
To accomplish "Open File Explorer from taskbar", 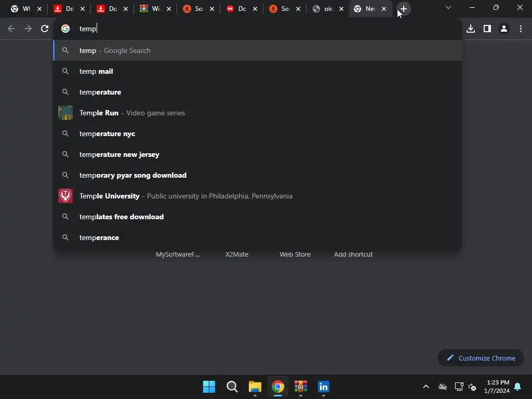I will point(255,387).
